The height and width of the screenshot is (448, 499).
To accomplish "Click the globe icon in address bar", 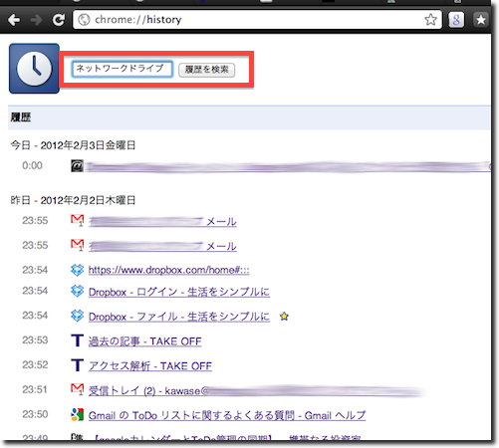I will pyautogui.click(x=84, y=20).
